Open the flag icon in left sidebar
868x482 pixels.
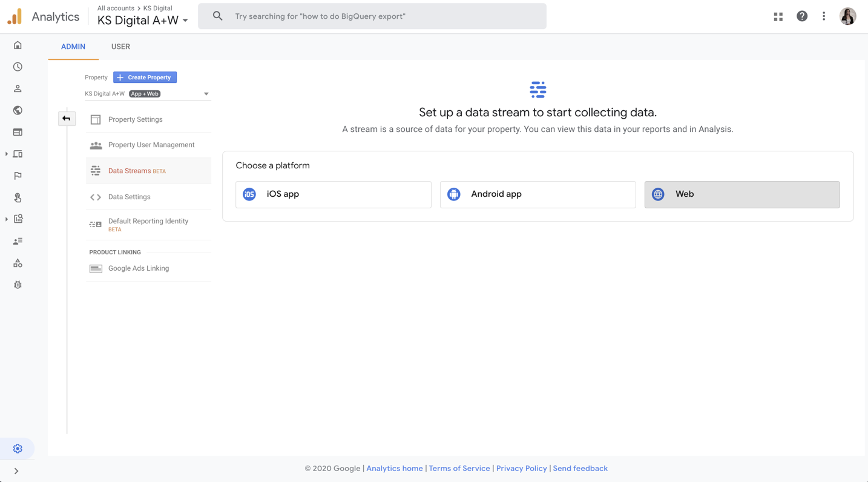18,176
